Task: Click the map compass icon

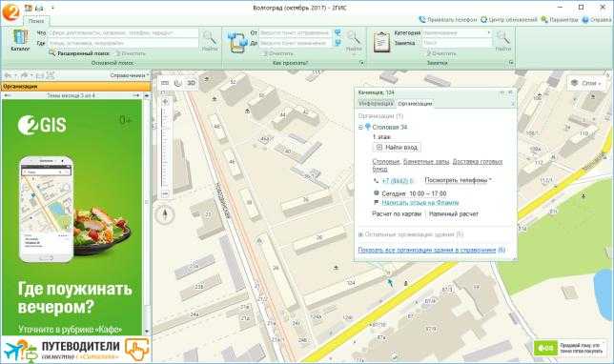Action: (165, 214)
